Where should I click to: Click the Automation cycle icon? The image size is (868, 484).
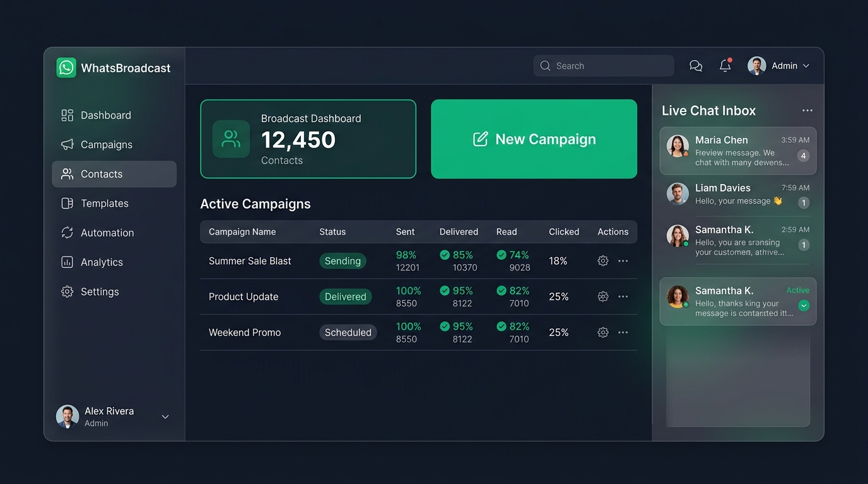[x=67, y=233]
